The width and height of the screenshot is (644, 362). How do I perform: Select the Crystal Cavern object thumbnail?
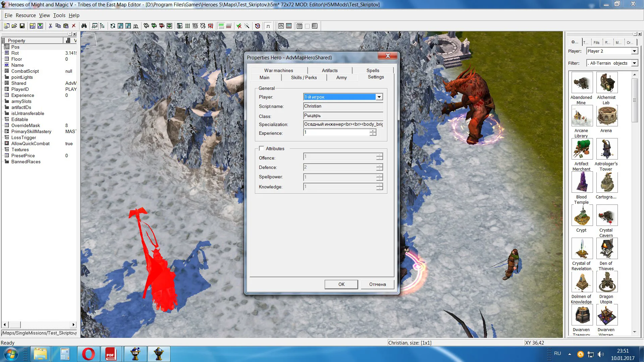click(x=607, y=215)
